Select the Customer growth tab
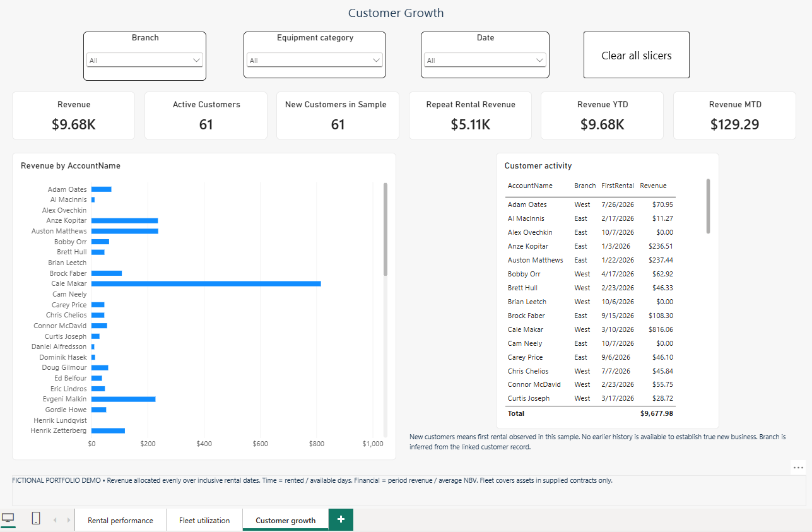 (x=285, y=521)
